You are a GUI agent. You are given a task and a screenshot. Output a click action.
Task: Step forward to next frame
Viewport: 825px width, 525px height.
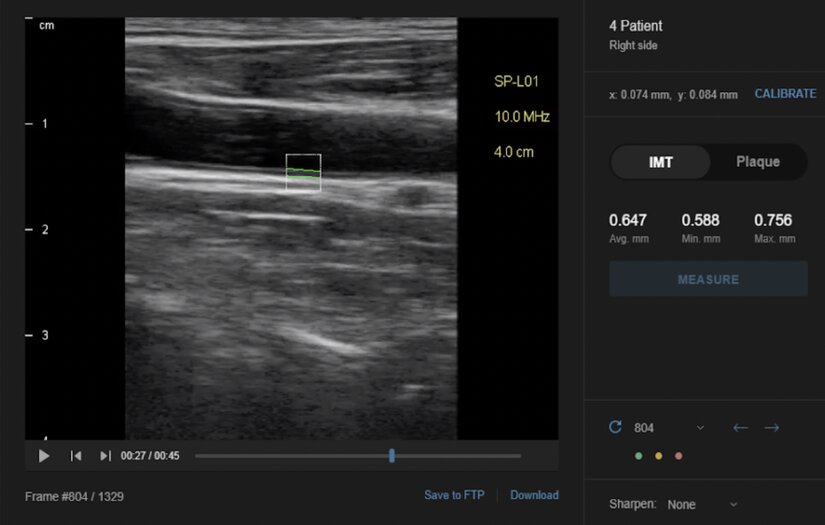pyautogui.click(x=105, y=456)
